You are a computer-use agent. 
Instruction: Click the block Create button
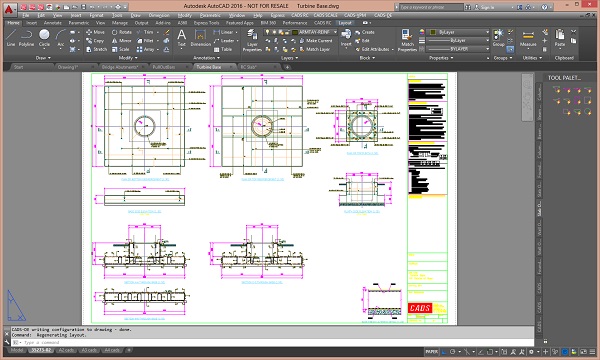click(x=365, y=32)
